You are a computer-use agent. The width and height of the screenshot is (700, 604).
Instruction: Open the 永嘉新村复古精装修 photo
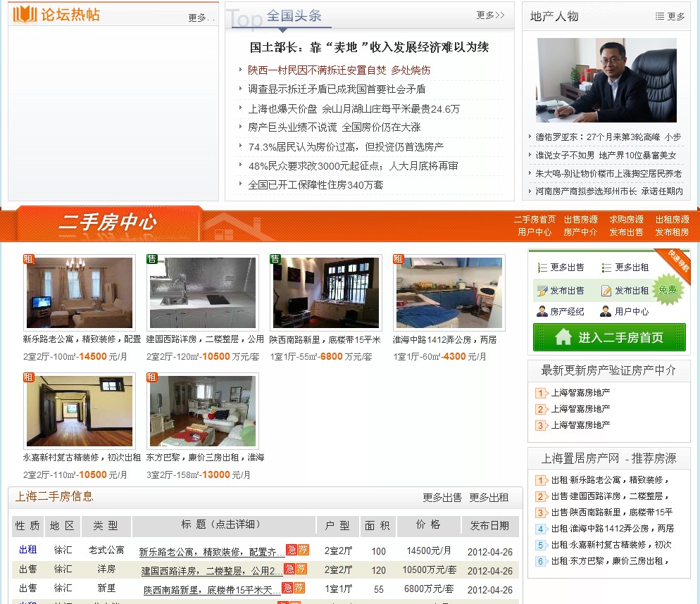pos(80,411)
